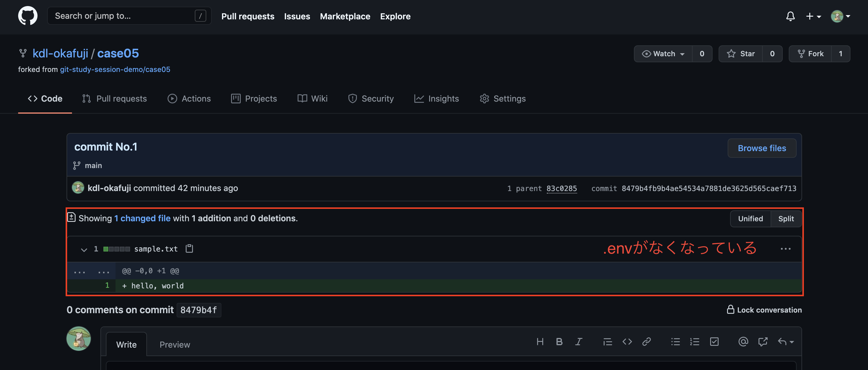Switch diff view to Split
Image resolution: width=868 pixels, height=370 pixels.
[x=786, y=219]
